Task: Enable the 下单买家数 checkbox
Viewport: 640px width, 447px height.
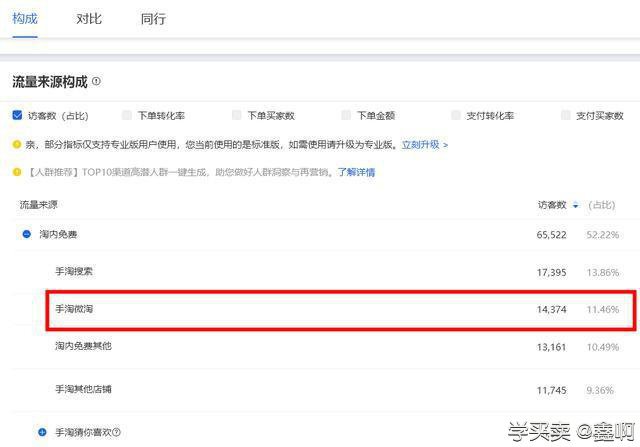Action: [237, 115]
